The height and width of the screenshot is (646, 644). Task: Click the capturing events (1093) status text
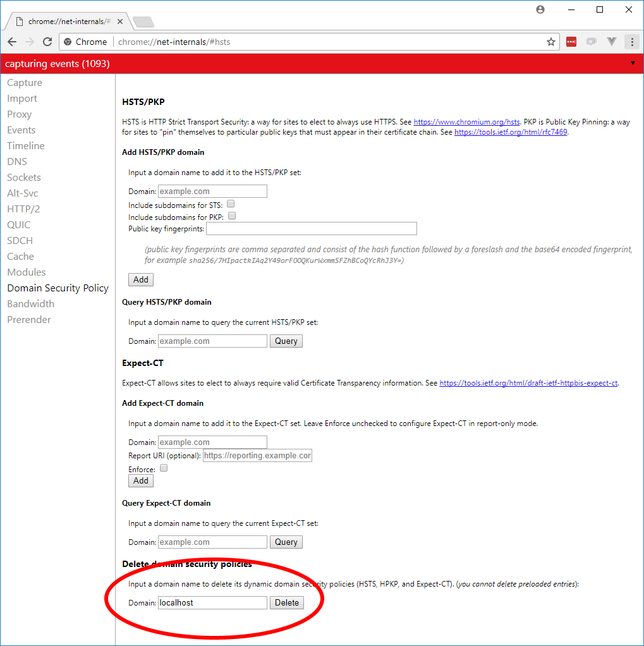tap(58, 63)
